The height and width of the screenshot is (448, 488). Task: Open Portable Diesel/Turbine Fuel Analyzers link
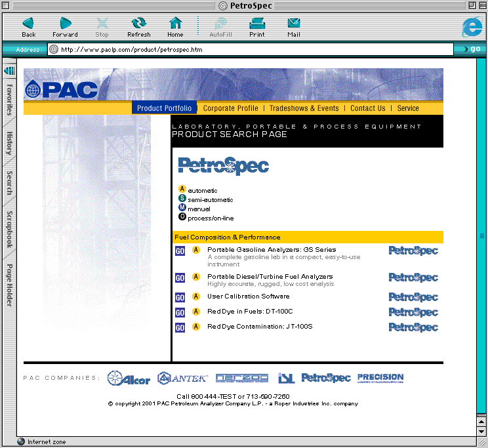click(x=270, y=276)
